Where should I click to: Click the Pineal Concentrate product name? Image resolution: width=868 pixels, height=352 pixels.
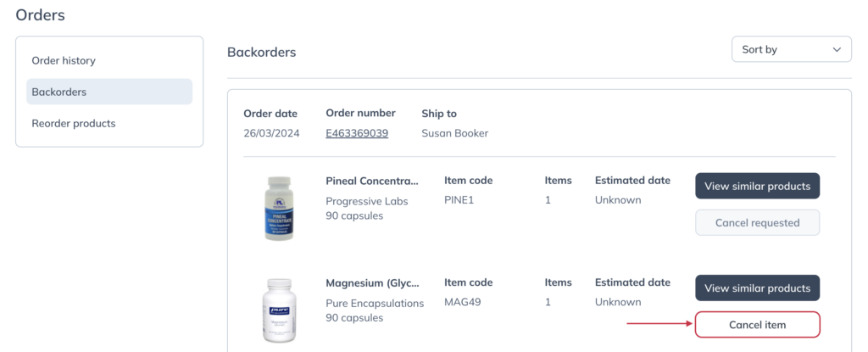tap(373, 181)
